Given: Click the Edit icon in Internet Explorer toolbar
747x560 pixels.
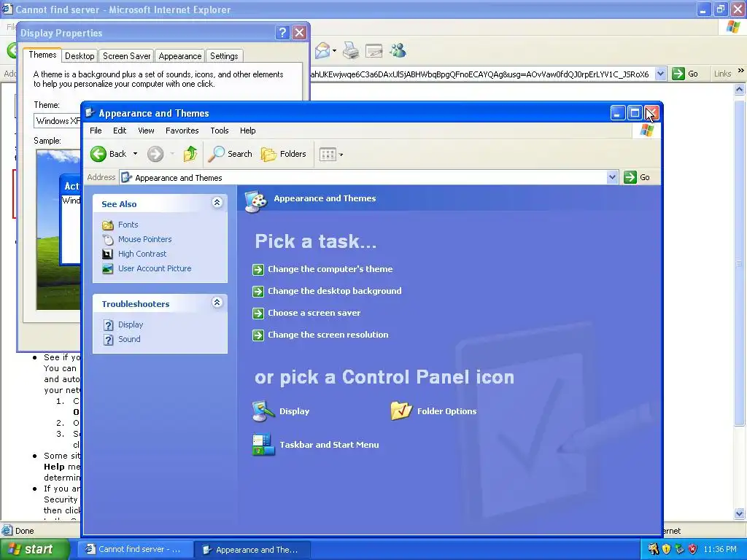Looking at the screenshot, I should (374, 50).
